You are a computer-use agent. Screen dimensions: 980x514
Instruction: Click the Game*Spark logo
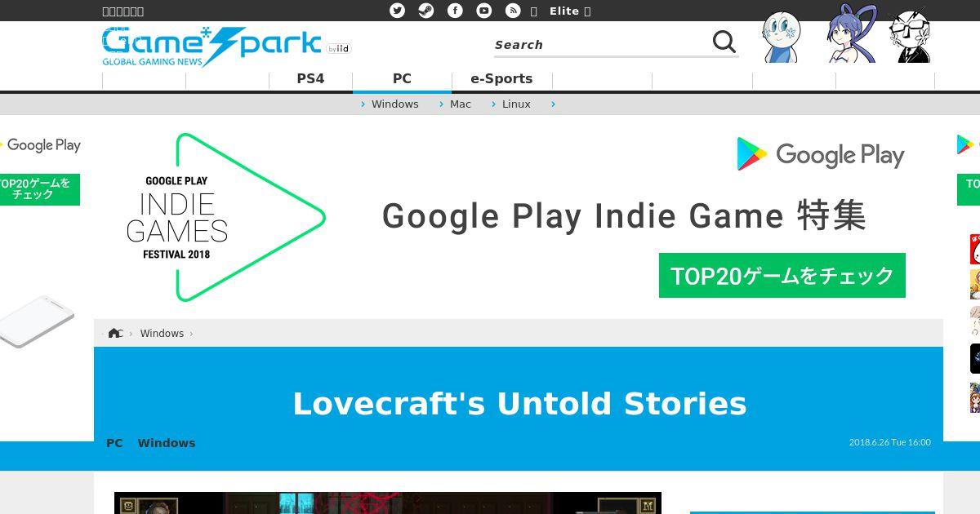[x=212, y=47]
